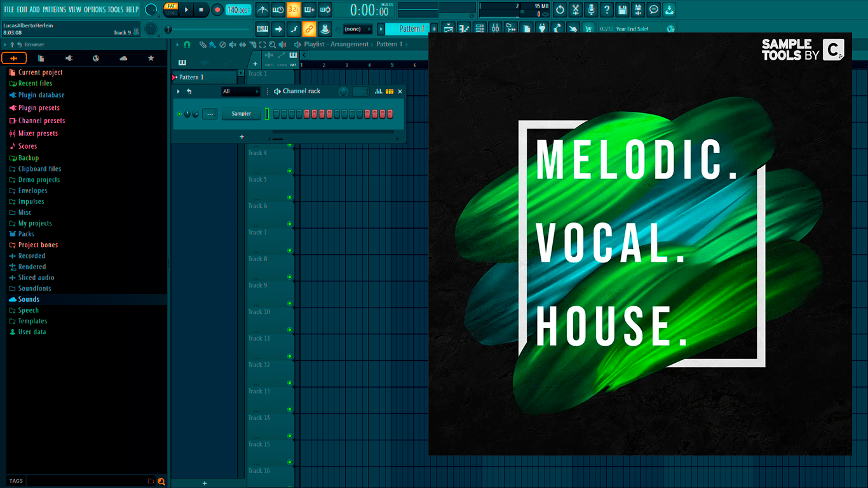Select the browser plugins tab
The height and width of the screenshot is (488, 868).
coord(69,58)
